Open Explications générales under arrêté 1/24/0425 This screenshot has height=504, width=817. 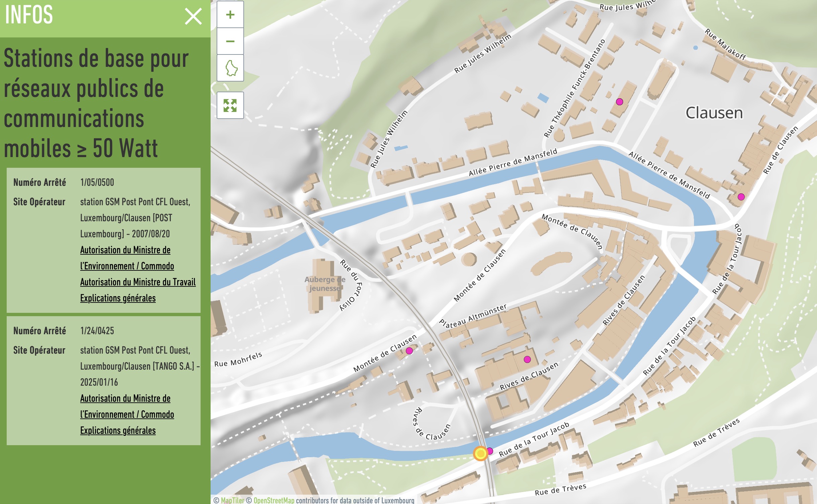(118, 430)
